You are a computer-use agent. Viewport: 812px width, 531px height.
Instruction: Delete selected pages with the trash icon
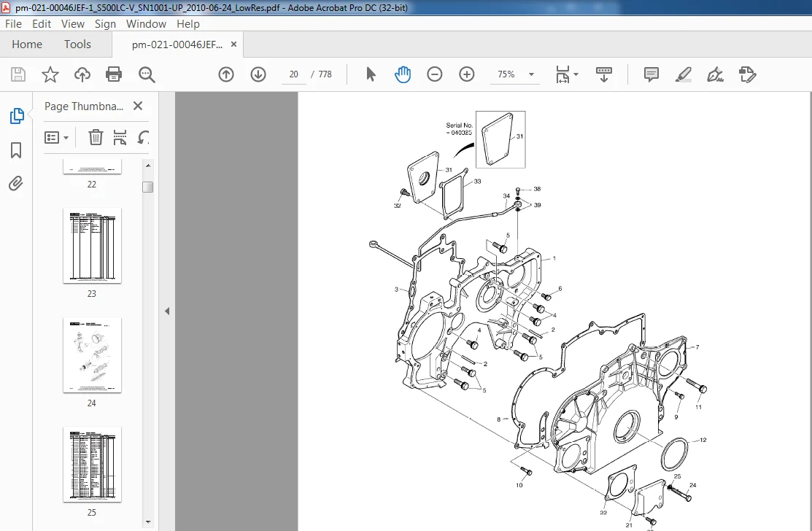96,138
